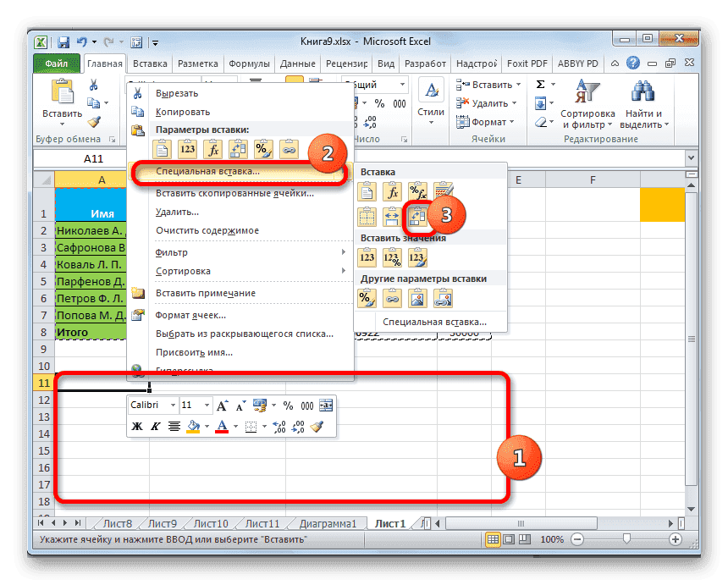Select the transpose paste icon in Вставка gallery
This screenshot has height=585, width=728.
click(417, 217)
